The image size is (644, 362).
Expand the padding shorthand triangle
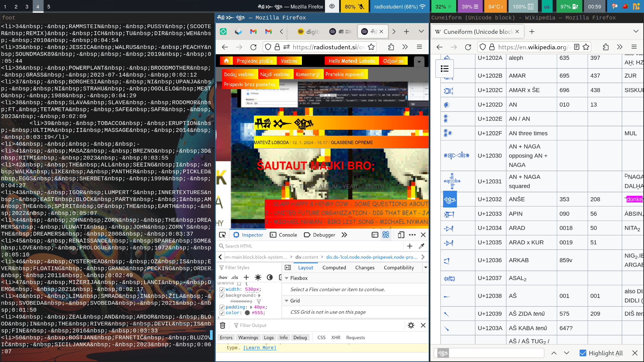point(251,307)
